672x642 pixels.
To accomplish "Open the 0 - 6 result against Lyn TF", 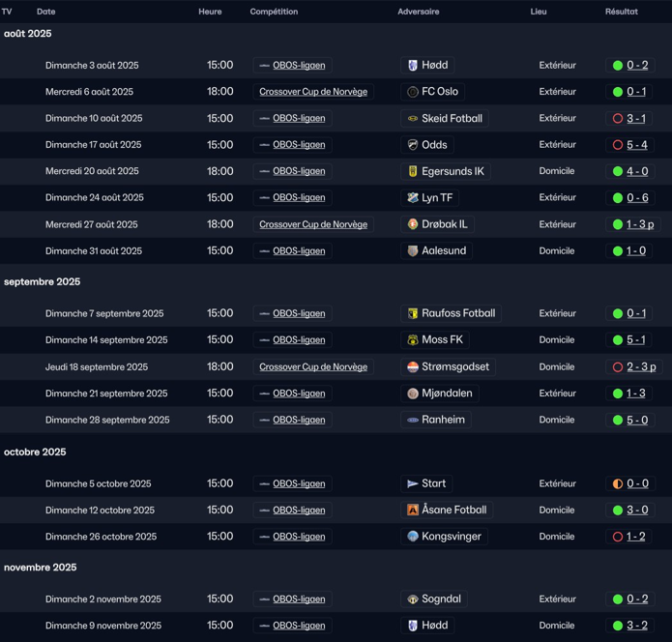I will [636, 198].
